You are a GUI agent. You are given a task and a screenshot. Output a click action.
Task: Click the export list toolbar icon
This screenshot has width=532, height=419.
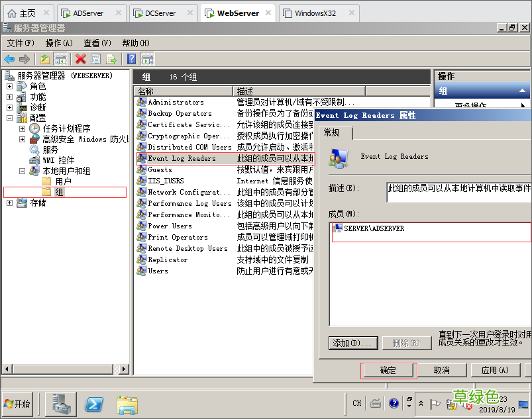pos(111,58)
